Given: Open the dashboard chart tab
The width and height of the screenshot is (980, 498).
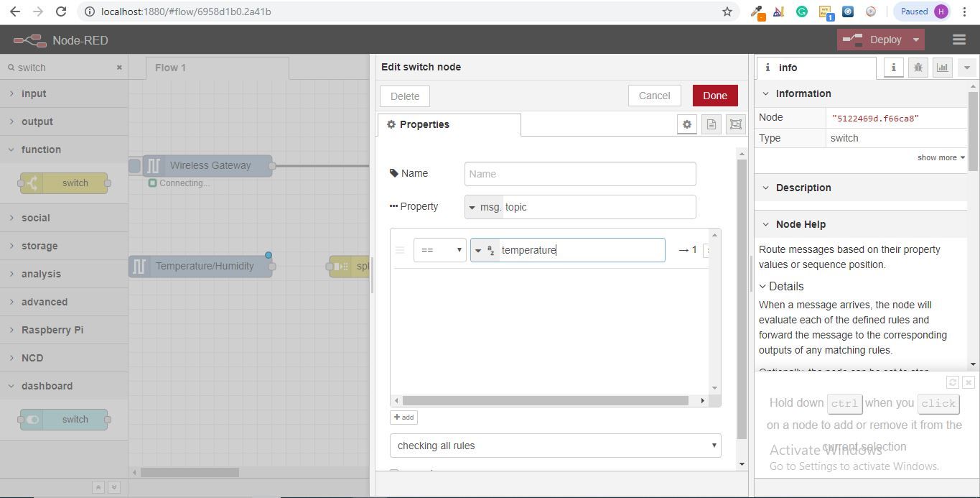Looking at the screenshot, I should tap(942, 68).
